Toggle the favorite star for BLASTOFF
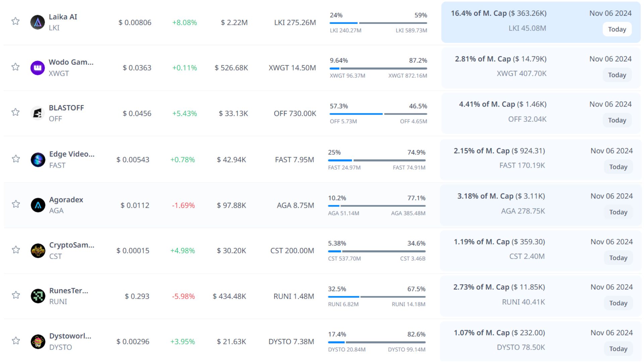Screen dimensions: 644x362 [15, 112]
